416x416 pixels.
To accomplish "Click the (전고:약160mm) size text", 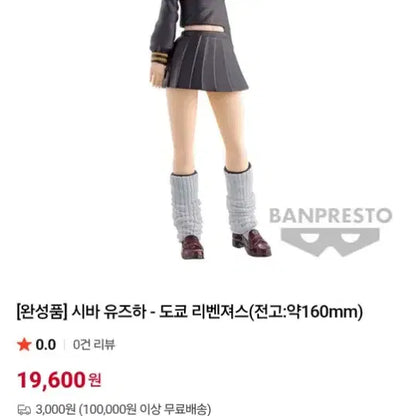I will pyautogui.click(x=306, y=312).
